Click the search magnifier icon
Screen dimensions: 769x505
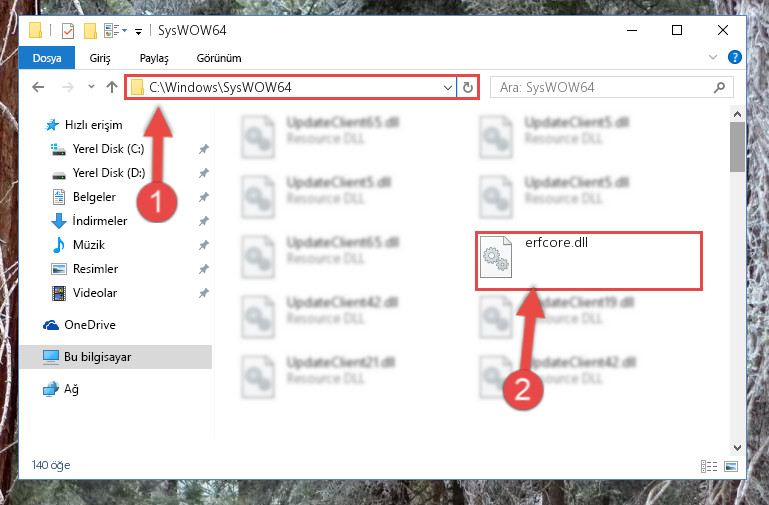click(719, 87)
